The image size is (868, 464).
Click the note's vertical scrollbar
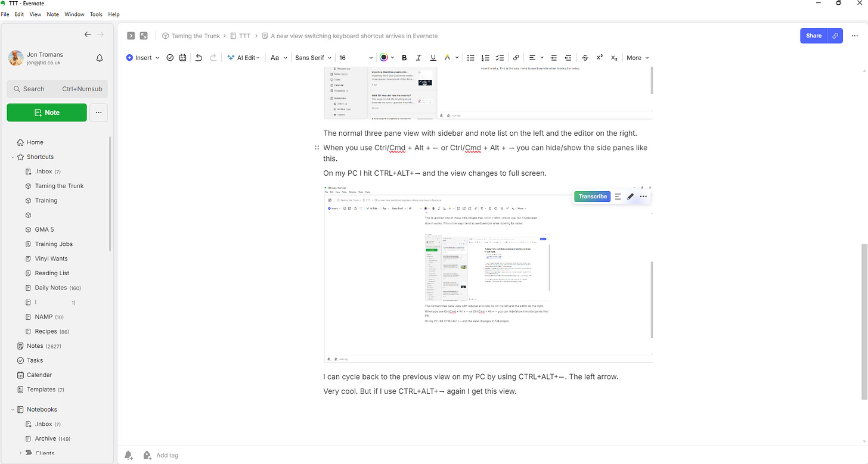click(x=864, y=322)
